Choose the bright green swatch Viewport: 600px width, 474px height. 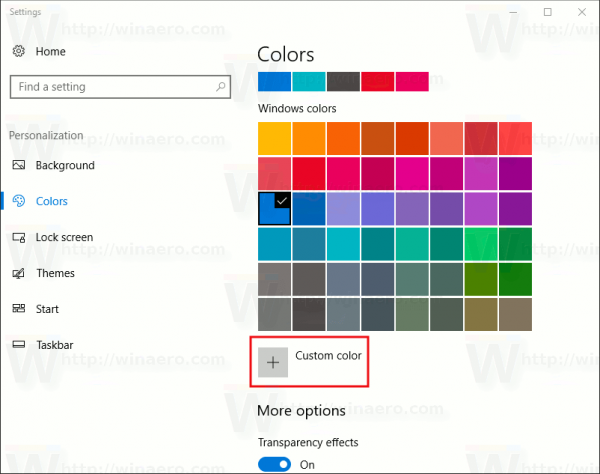[x=481, y=244]
